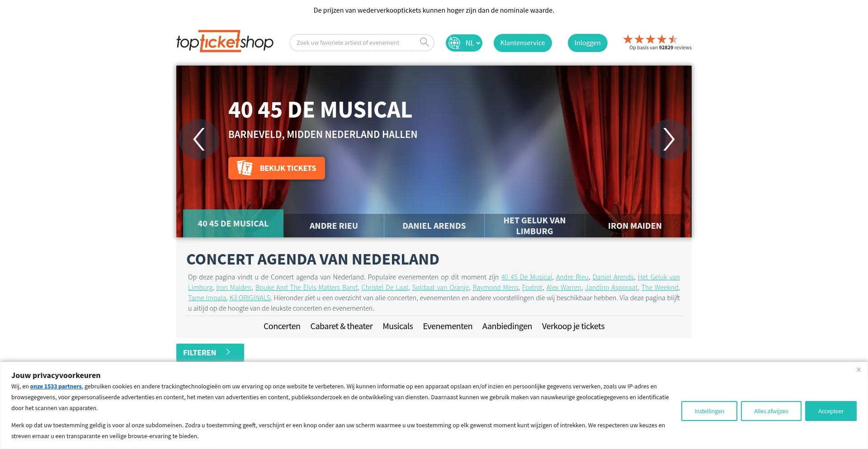The width and height of the screenshot is (868, 449).
Task: Go to previous carousel slide arrow
Action: pos(199,139)
